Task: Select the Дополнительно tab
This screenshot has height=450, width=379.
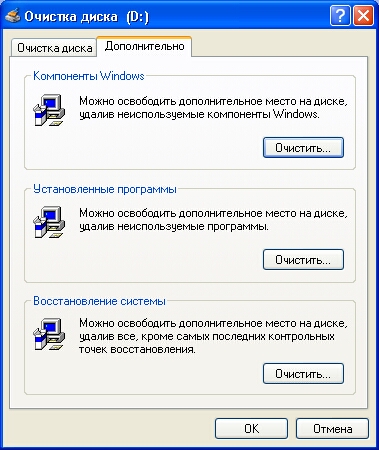Action: 144,46
